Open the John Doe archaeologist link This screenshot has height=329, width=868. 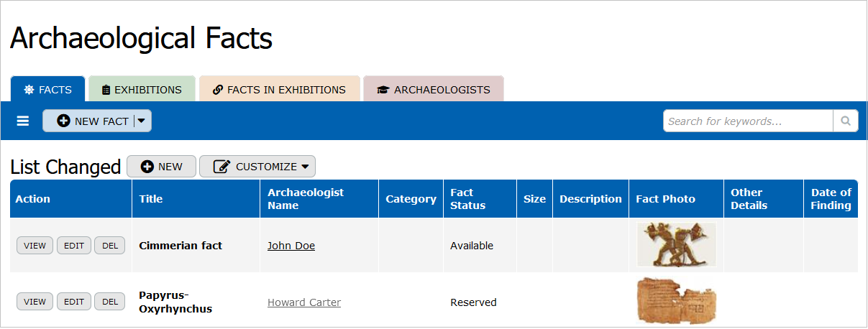[x=291, y=246]
